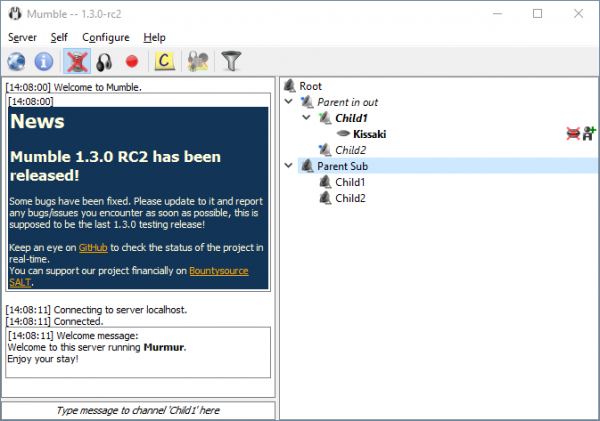Open the Configure menu
Viewport: 600px width, 421px height.
(x=105, y=37)
